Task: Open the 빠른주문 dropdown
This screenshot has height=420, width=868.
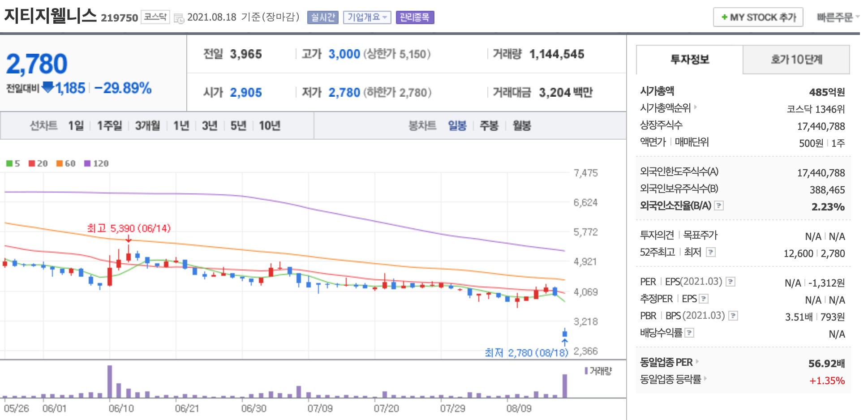Action: pyautogui.click(x=838, y=17)
